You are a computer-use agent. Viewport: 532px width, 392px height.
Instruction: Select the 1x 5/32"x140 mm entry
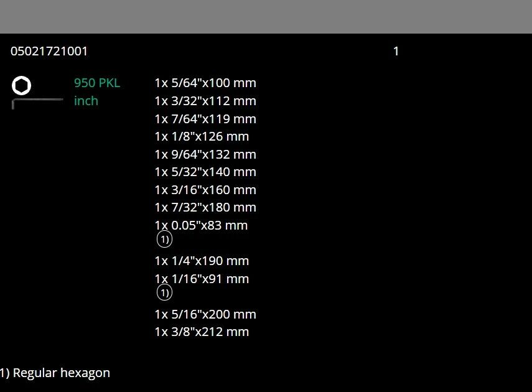pyautogui.click(x=205, y=172)
